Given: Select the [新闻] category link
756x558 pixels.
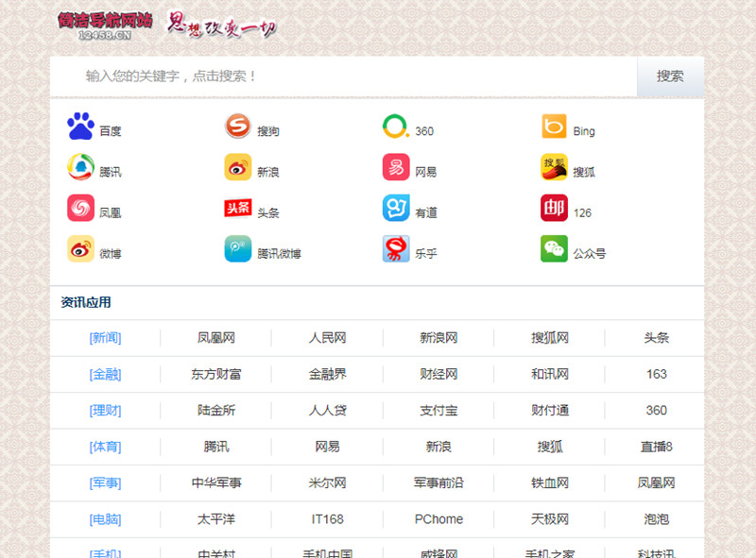Looking at the screenshot, I should point(105,338).
